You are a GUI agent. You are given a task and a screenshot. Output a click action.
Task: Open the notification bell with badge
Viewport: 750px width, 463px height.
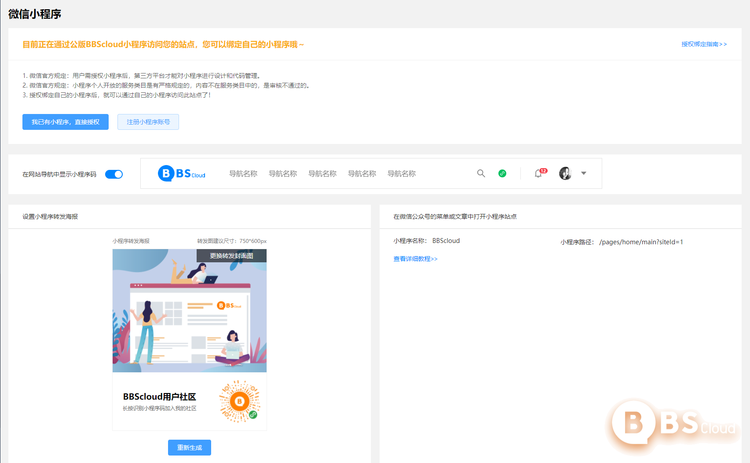point(540,173)
